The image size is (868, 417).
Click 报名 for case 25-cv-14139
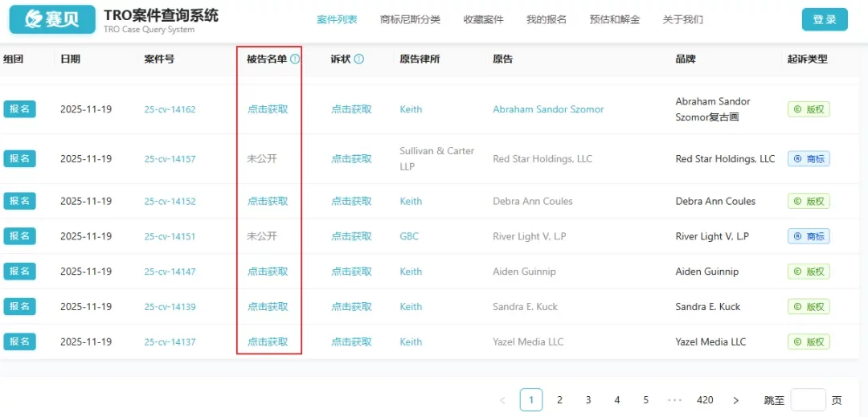[20, 306]
